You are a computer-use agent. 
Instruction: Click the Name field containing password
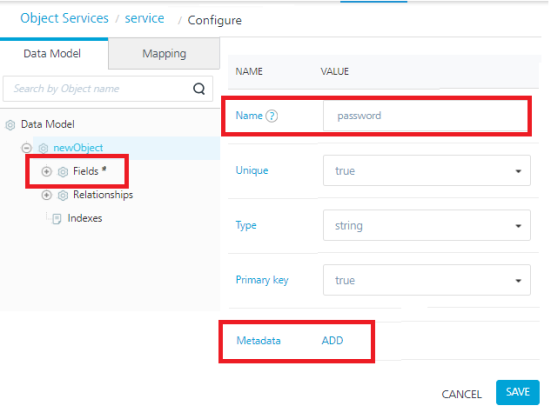point(425,116)
